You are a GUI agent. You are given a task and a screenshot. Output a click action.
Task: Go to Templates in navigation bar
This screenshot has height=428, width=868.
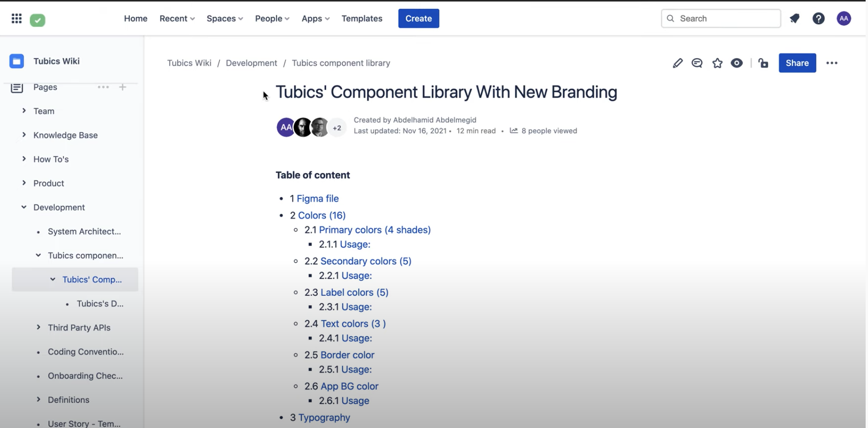click(x=362, y=18)
